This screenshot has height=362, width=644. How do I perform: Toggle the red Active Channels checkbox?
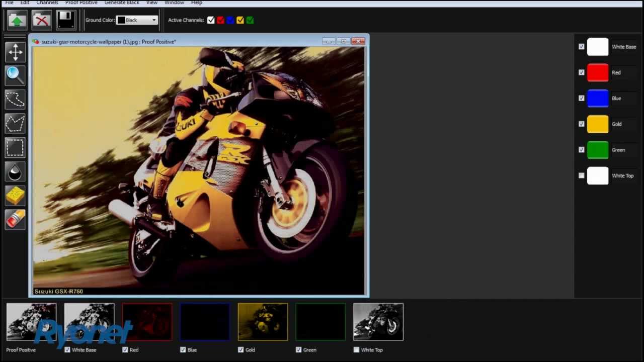[220, 20]
